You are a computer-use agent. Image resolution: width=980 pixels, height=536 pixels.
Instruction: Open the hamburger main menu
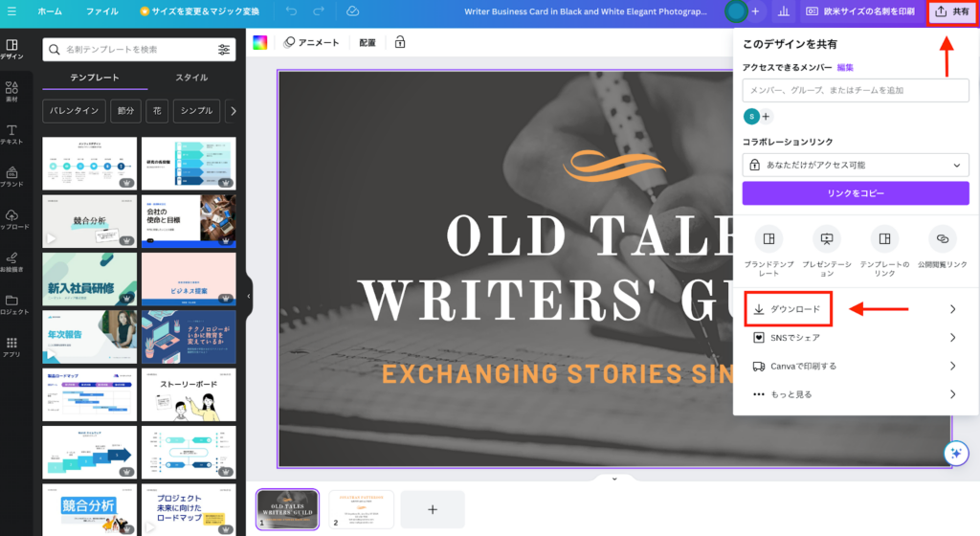pyautogui.click(x=12, y=11)
